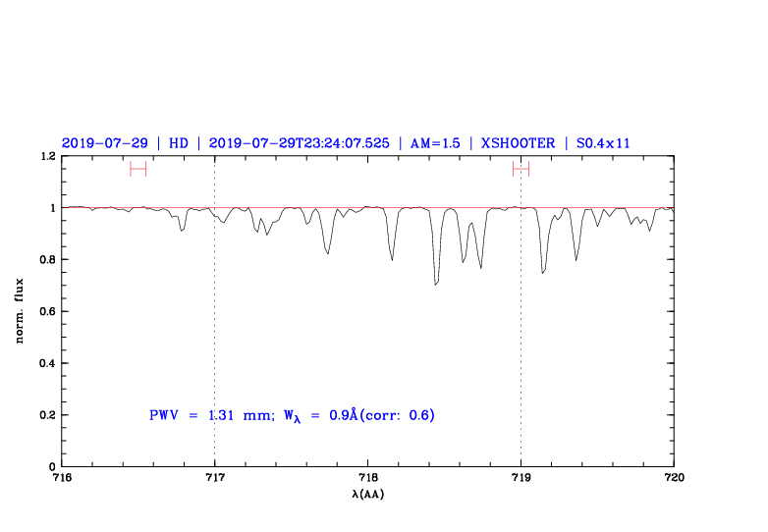Screen dimensions: 768x532
Task: Click the 1.2 y-axis tick label
Action: [x=46, y=157]
